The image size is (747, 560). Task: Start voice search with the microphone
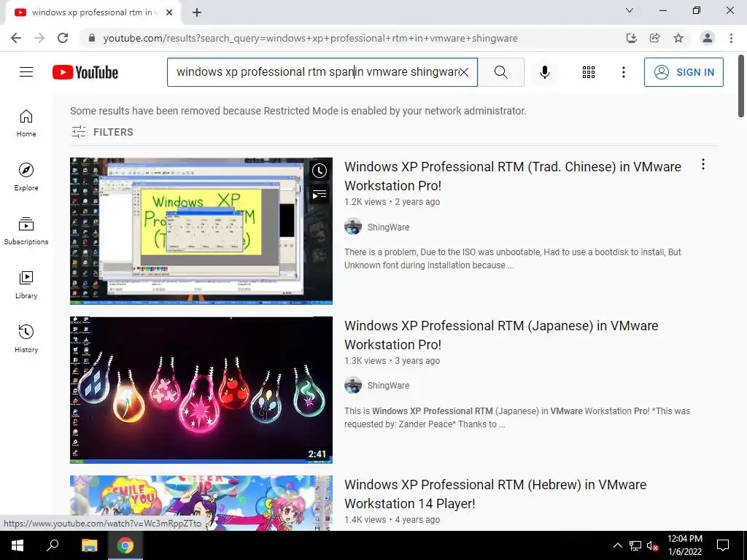tap(544, 72)
